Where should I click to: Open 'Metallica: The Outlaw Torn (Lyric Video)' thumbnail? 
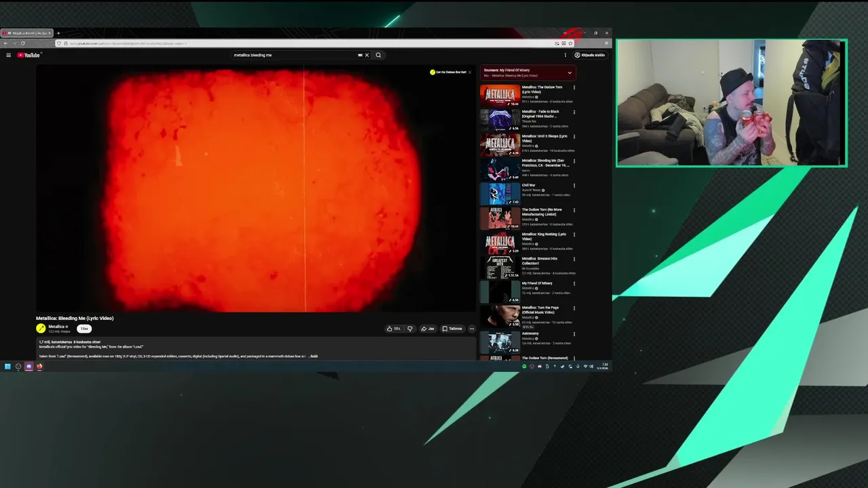[500, 95]
